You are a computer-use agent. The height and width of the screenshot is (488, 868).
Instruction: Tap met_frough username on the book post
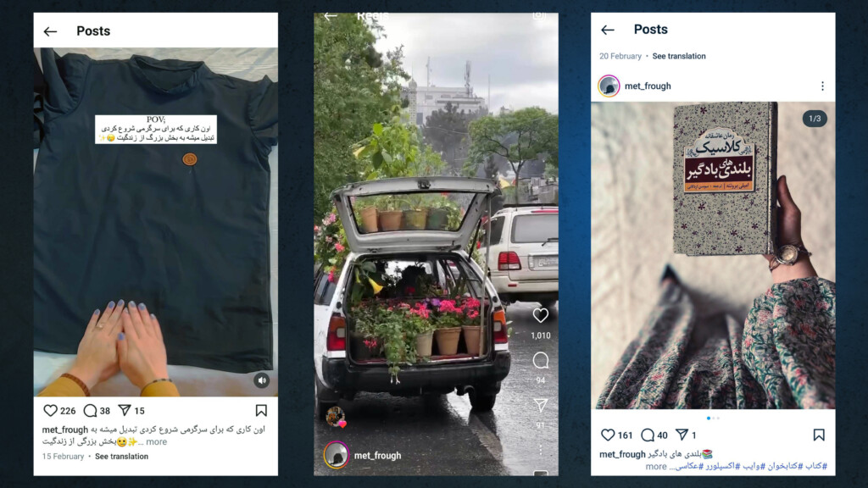648,86
